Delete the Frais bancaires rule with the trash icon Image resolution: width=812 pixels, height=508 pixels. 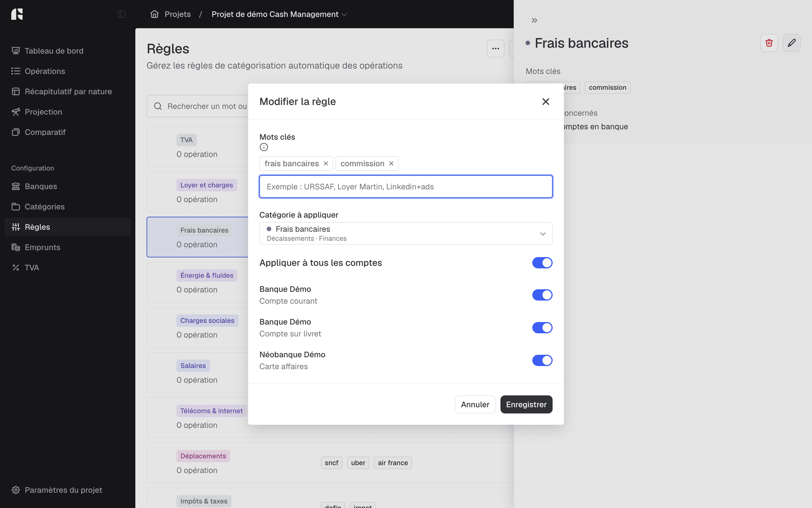(x=769, y=43)
